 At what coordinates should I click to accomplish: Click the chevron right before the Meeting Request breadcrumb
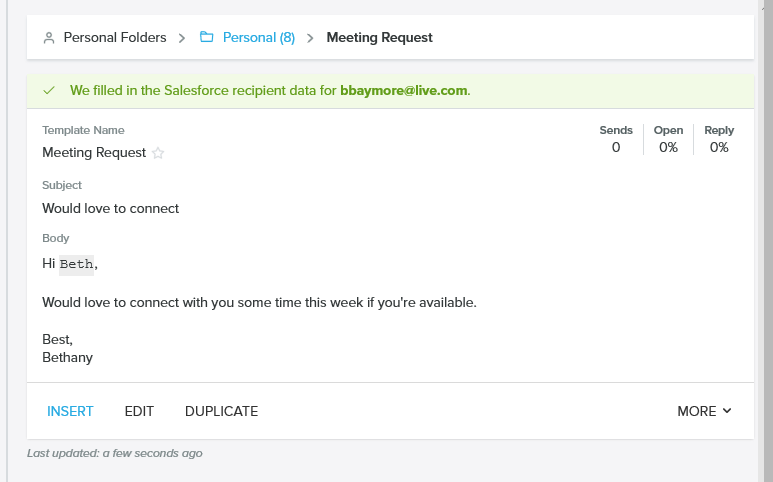(311, 38)
